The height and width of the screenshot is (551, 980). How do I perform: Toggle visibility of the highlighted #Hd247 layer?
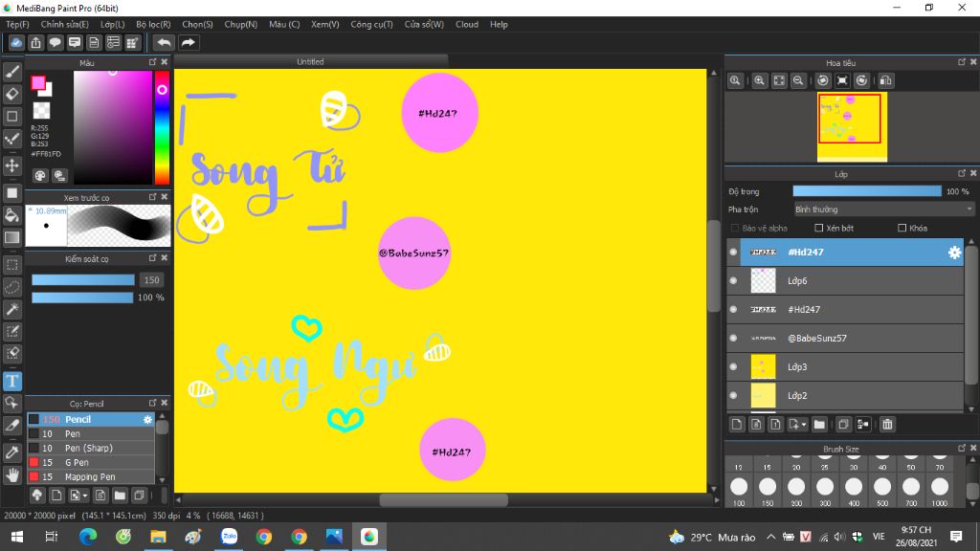(734, 253)
